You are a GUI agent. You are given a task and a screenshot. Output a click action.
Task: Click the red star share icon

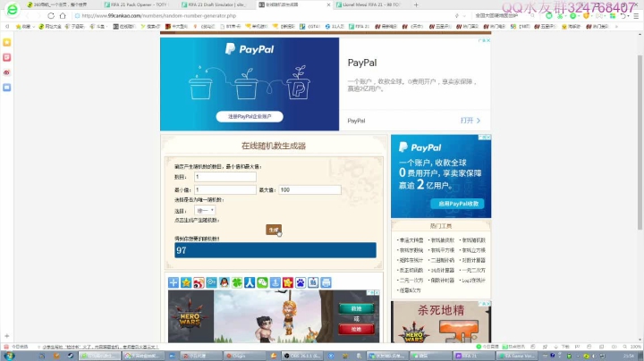point(288,282)
